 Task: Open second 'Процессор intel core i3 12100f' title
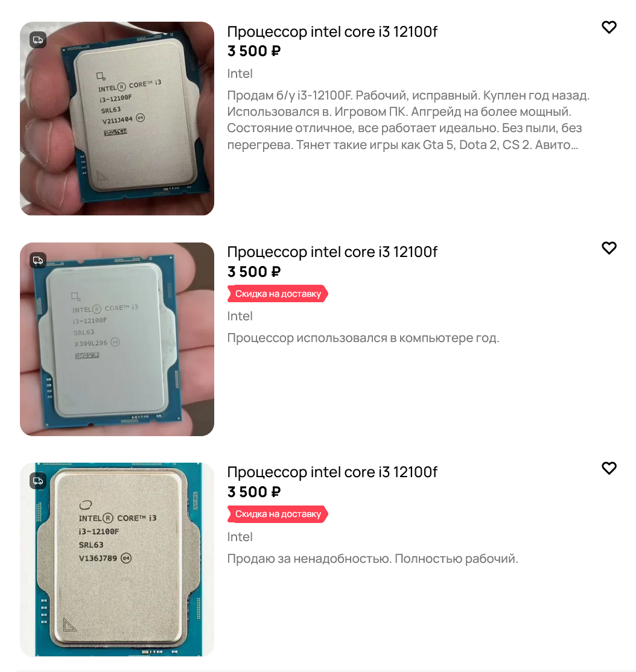pos(332,252)
